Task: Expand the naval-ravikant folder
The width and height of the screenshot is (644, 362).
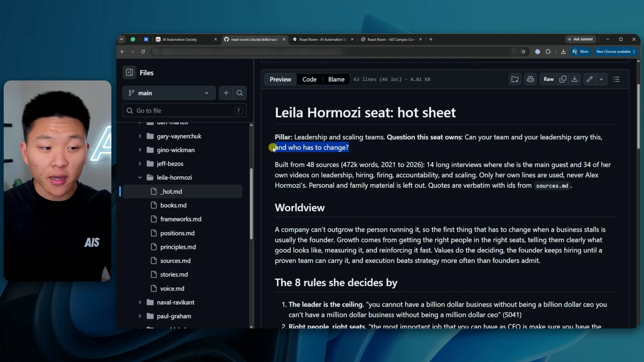Action: coord(140,302)
